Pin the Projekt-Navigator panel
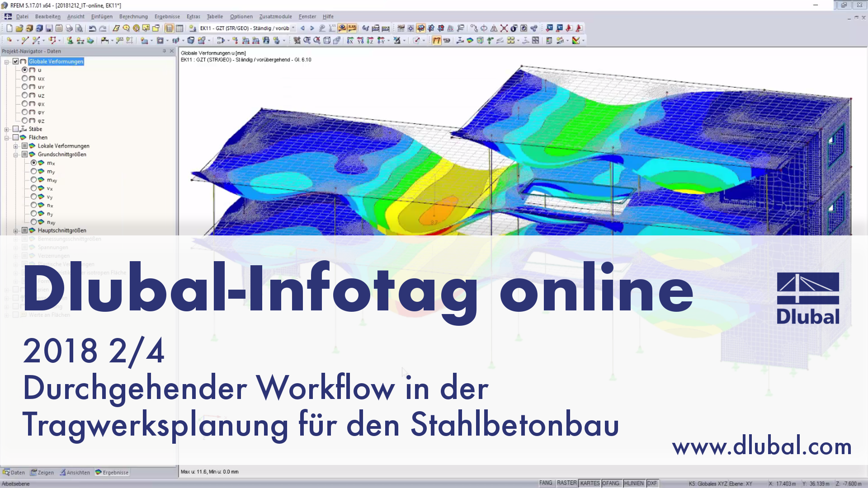 (x=164, y=51)
